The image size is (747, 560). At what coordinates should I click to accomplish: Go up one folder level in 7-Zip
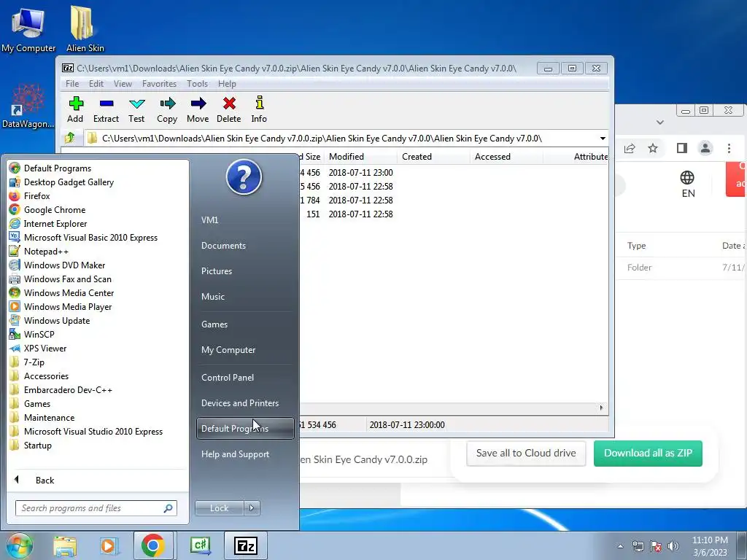(x=69, y=138)
